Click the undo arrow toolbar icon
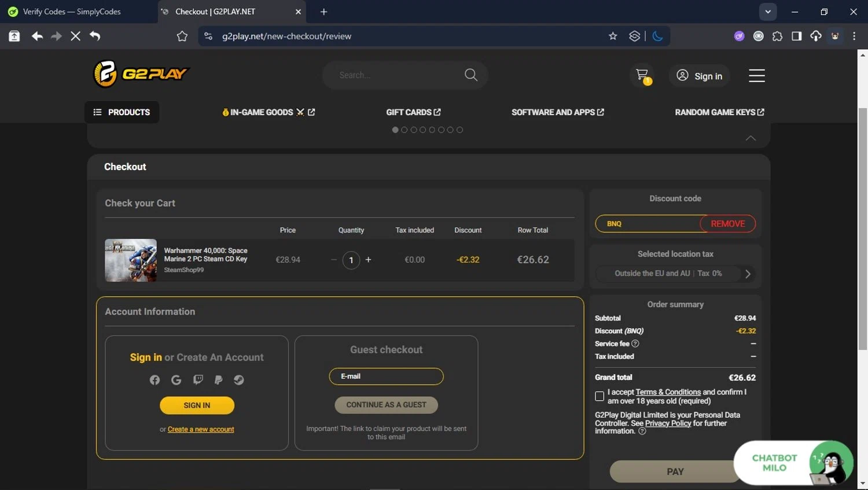The width and height of the screenshot is (868, 490). (x=95, y=36)
